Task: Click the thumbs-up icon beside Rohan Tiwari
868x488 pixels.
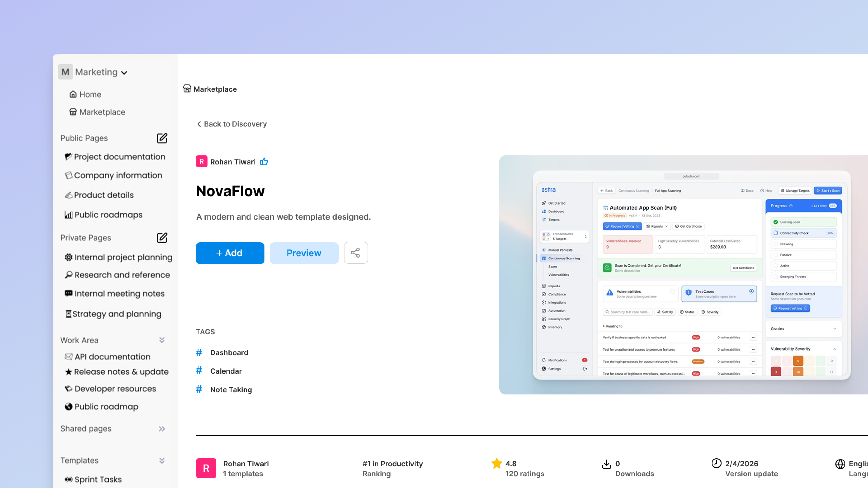Action: pyautogui.click(x=264, y=162)
